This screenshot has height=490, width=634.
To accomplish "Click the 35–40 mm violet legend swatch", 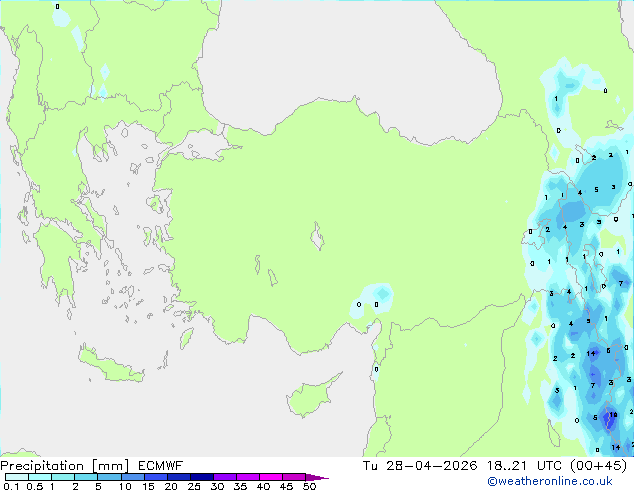I will point(247,477).
